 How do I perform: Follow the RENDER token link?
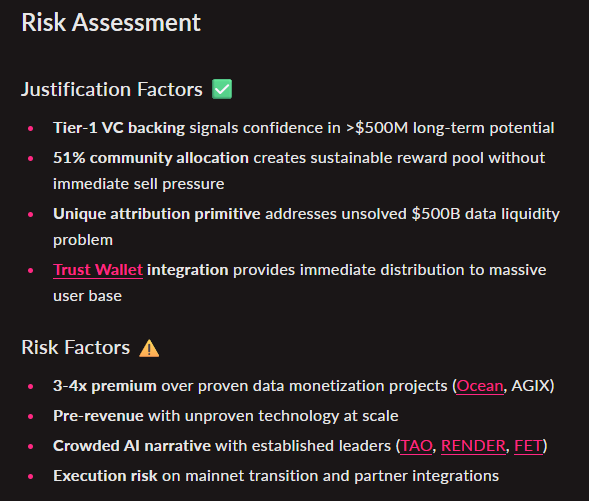point(473,446)
